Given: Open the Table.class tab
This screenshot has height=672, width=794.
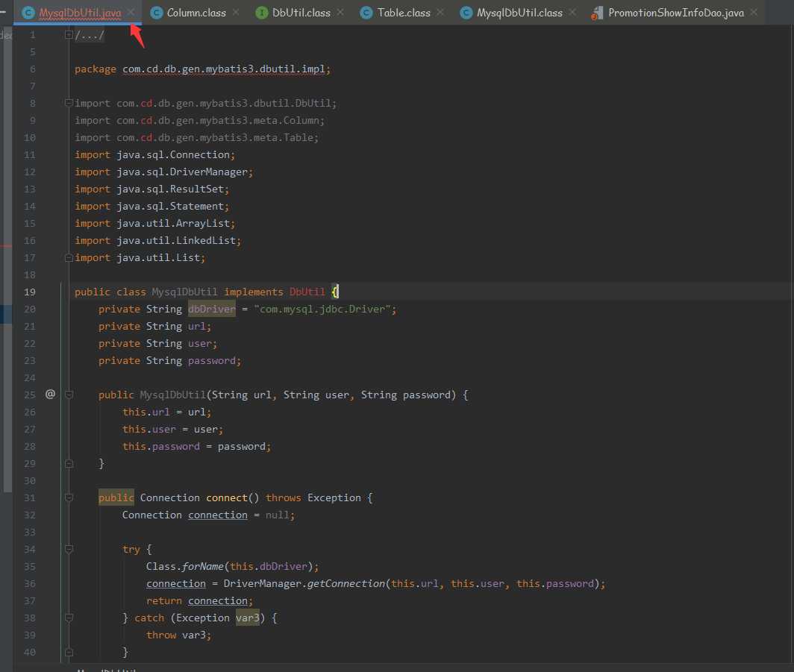Looking at the screenshot, I should click(404, 13).
